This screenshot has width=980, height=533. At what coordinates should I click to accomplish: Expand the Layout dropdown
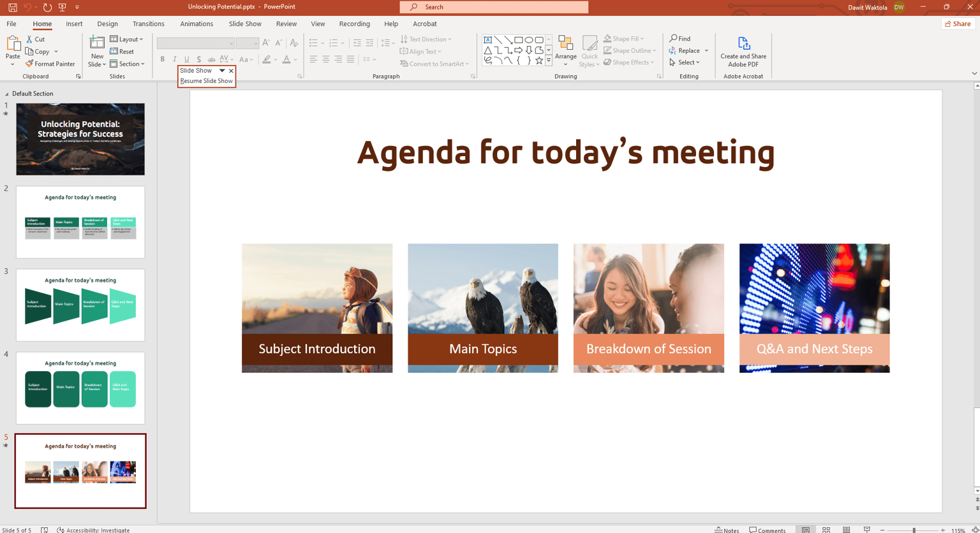pyautogui.click(x=126, y=40)
